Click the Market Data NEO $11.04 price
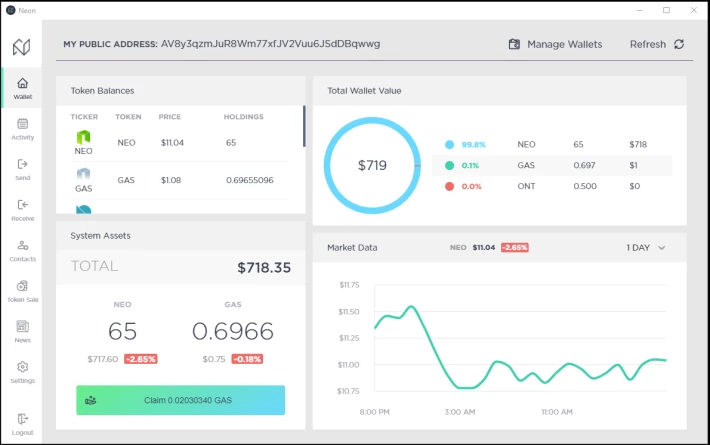Screen dimensions: 710x445 [484, 248]
